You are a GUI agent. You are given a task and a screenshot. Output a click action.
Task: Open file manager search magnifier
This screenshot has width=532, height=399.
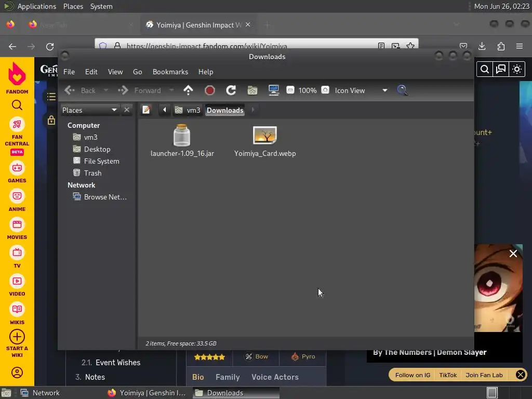(402, 90)
